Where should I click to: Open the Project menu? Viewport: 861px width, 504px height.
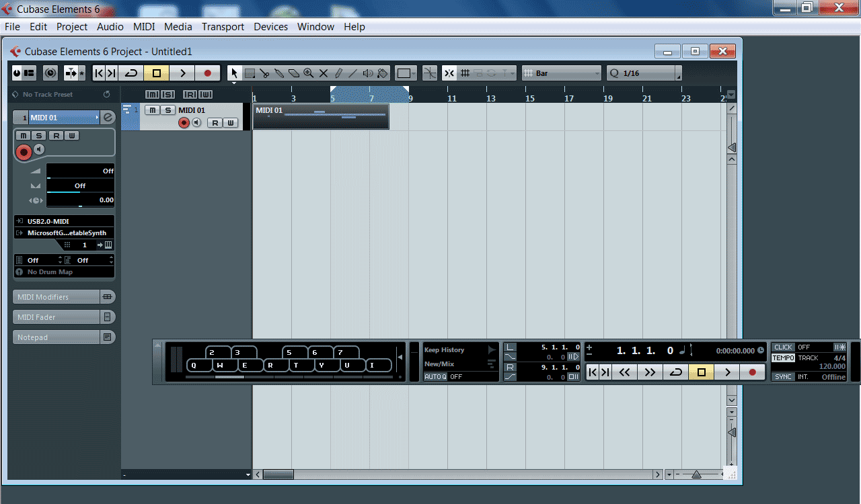(72, 27)
